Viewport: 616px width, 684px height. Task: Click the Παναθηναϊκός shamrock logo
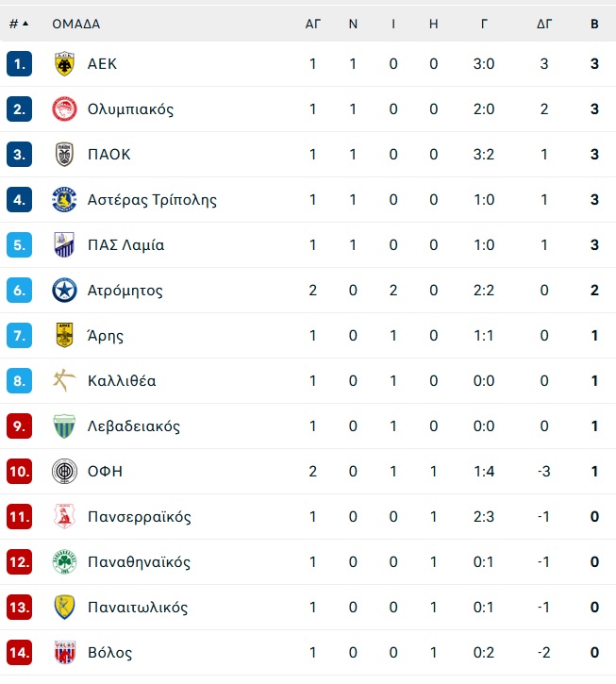pyautogui.click(x=64, y=562)
